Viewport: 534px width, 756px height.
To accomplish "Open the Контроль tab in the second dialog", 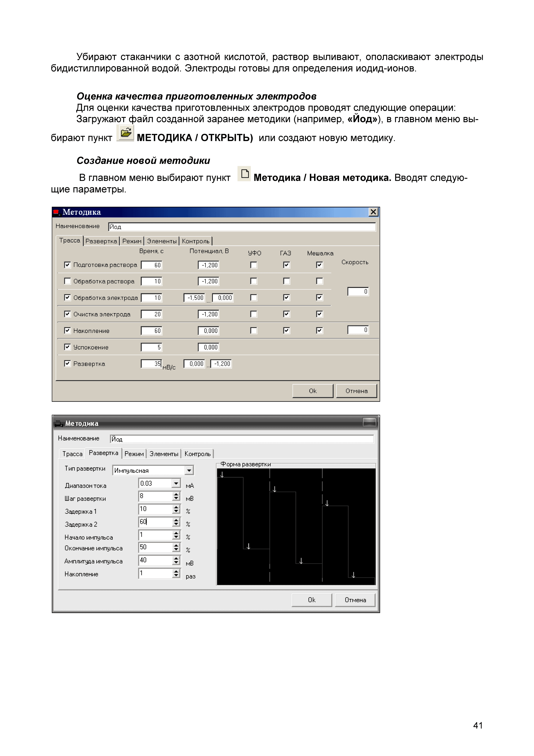I will pos(198,454).
